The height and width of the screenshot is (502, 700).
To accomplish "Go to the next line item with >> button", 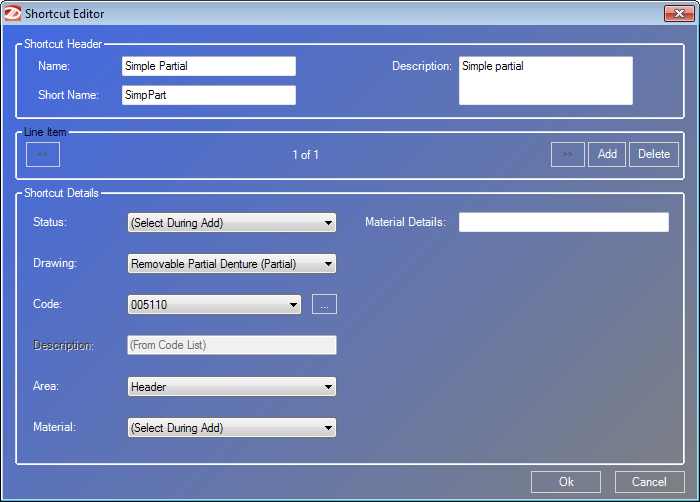I will [567, 155].
